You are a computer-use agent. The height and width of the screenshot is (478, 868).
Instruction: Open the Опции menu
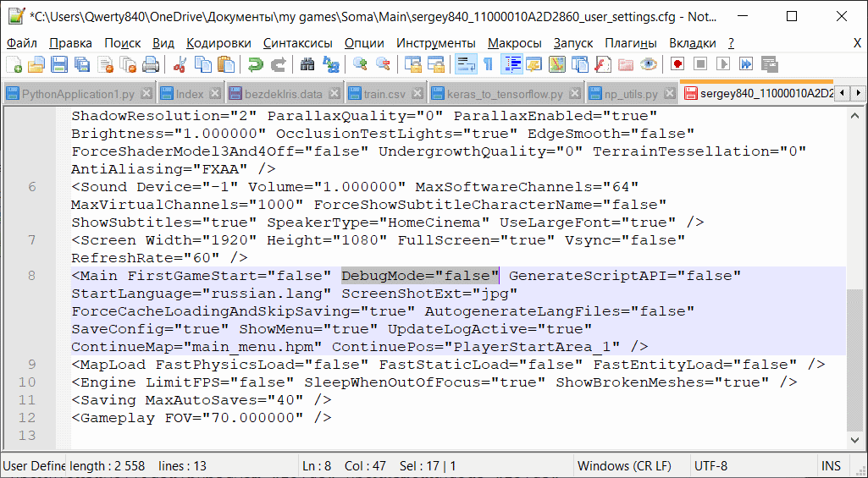[364, 43]
